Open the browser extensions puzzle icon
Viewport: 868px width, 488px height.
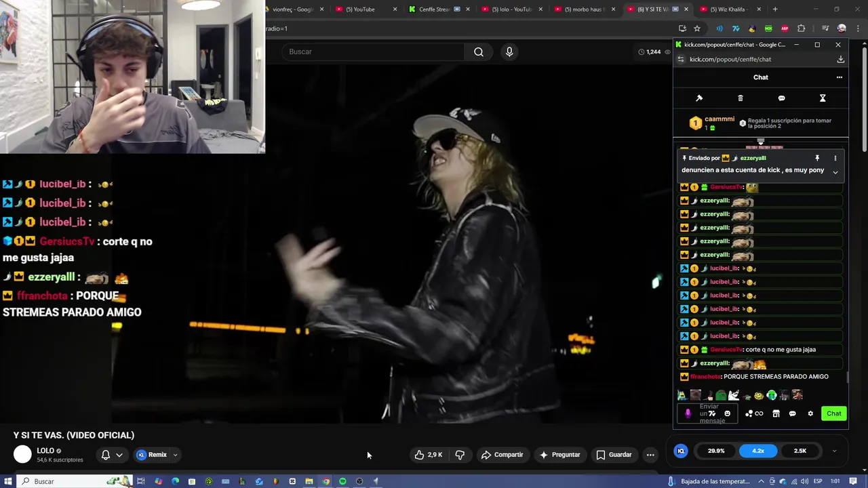(x=802, y=28)
